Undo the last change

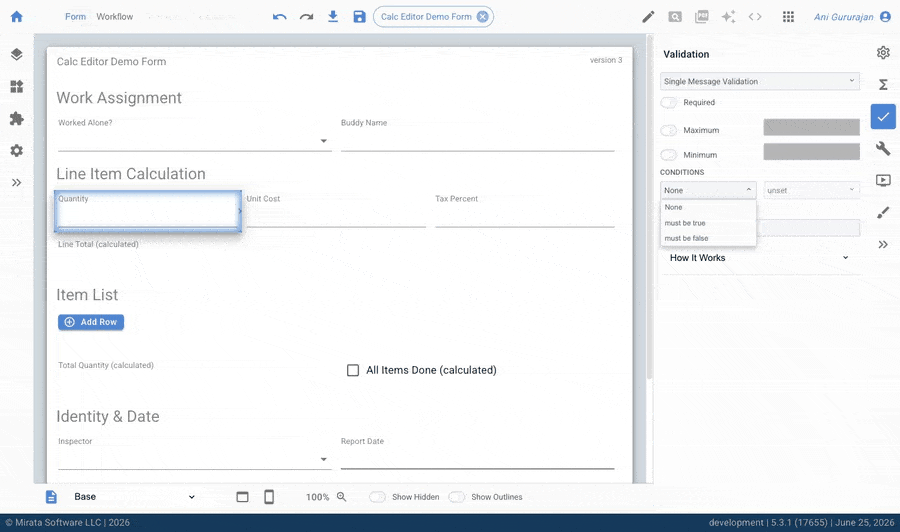(x=280, y=17)
